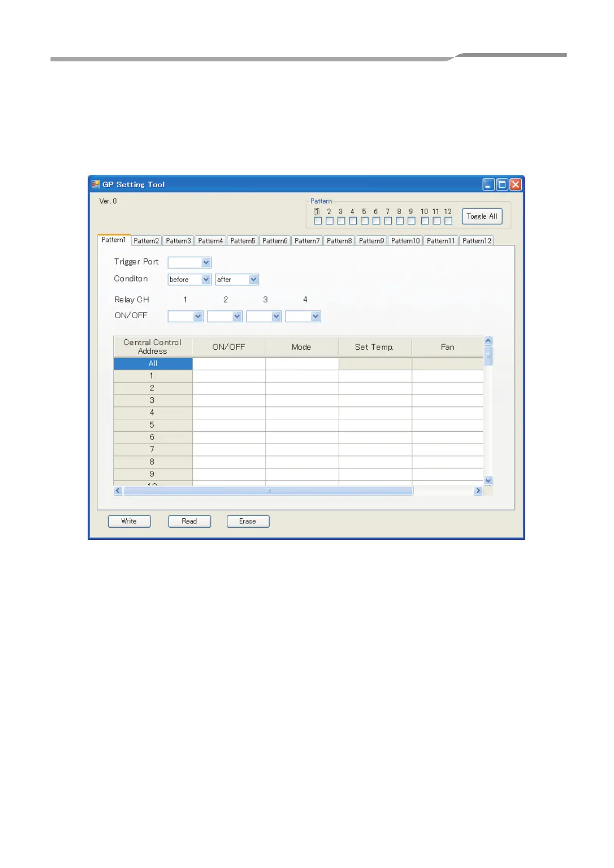Maximize the GP Setting Tool window

[502, 184]
